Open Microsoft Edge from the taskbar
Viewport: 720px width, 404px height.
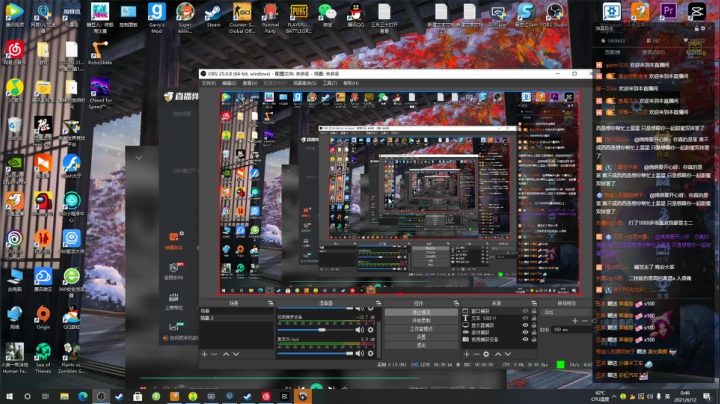tap(83, 396)
